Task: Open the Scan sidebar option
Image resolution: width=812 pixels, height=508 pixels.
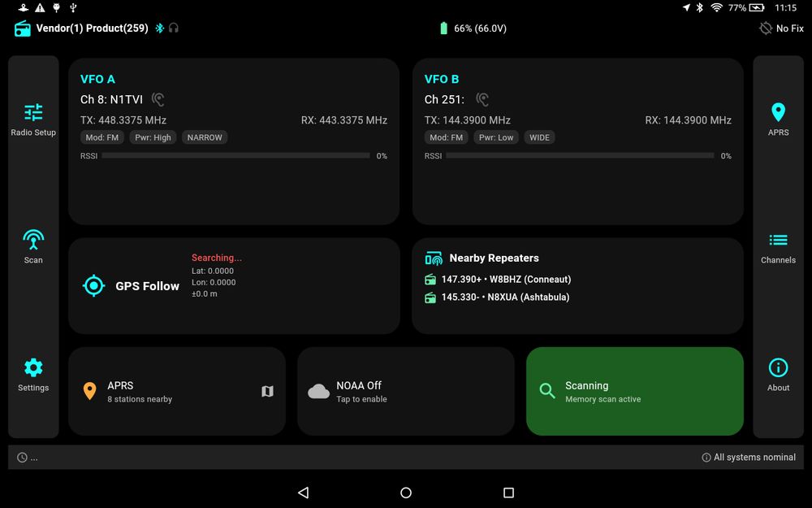Action: coord(33,247)
